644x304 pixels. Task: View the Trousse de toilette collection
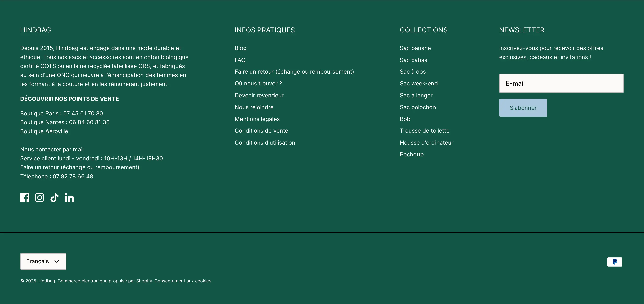(424, 131)
